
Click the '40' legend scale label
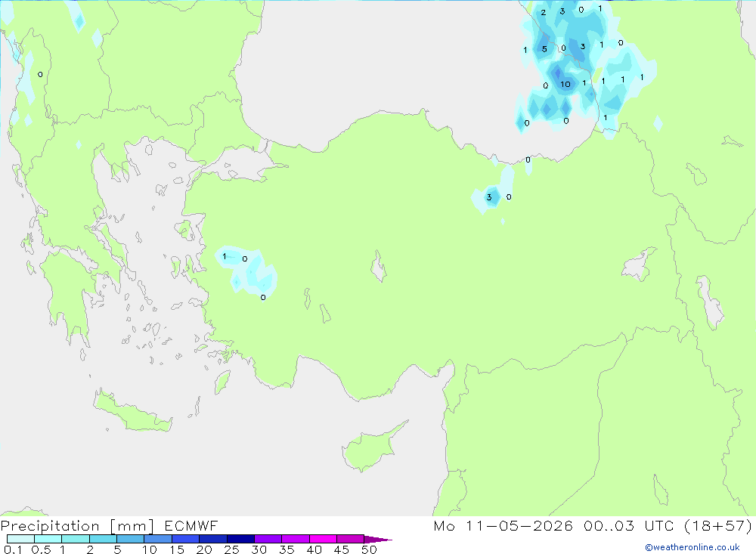click(314, 549)
